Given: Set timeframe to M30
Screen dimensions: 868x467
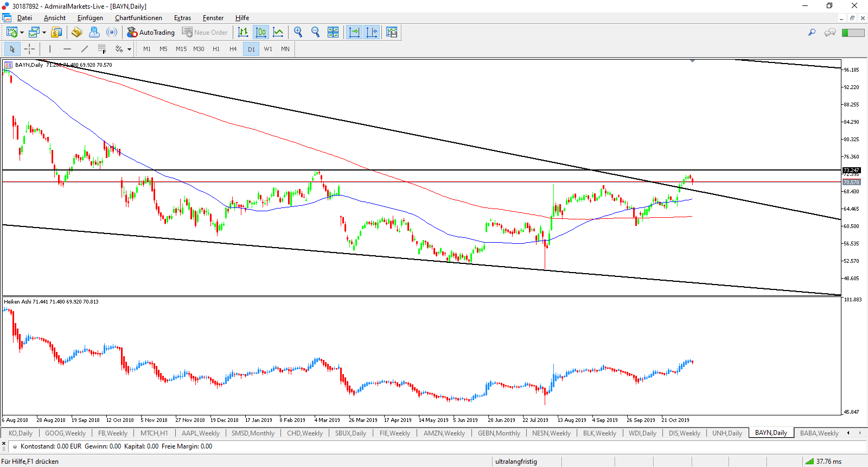Looking at the screenshot, I should (x=199, y=49).
